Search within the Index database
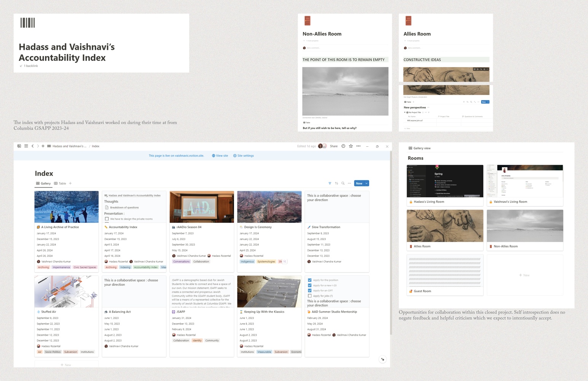 point(343,183)
